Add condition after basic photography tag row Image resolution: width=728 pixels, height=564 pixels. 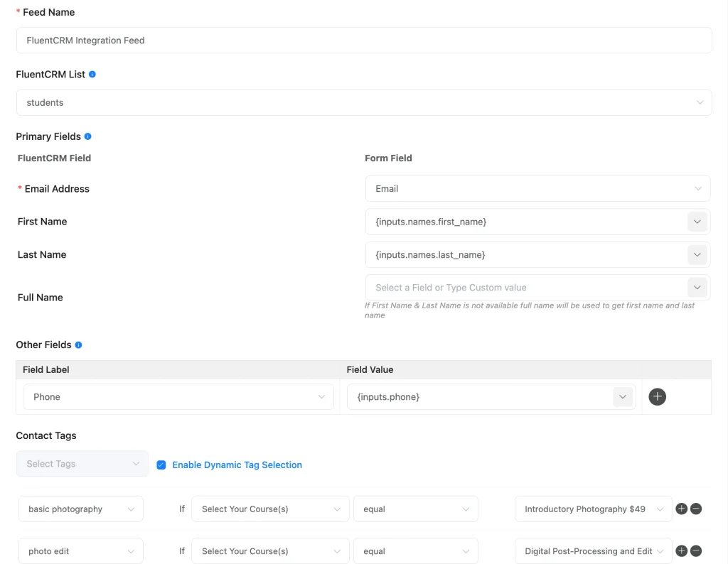coord(681,509)
